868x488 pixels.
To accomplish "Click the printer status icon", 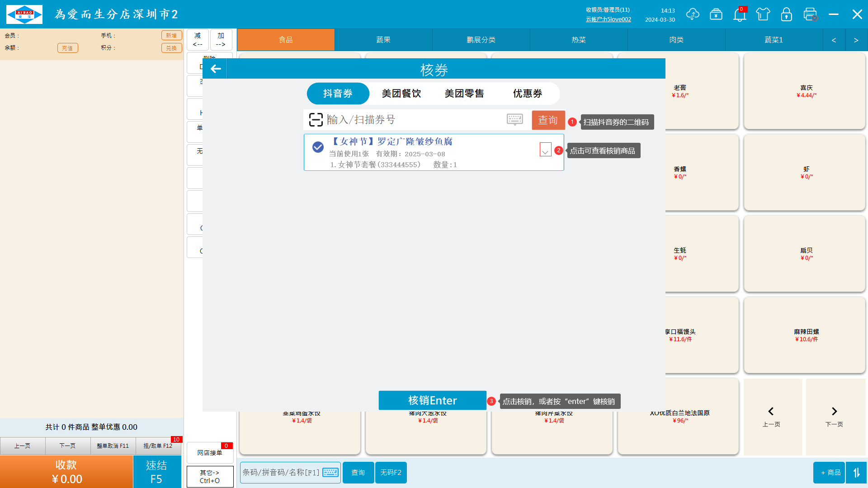I will [x=810, y=14].
